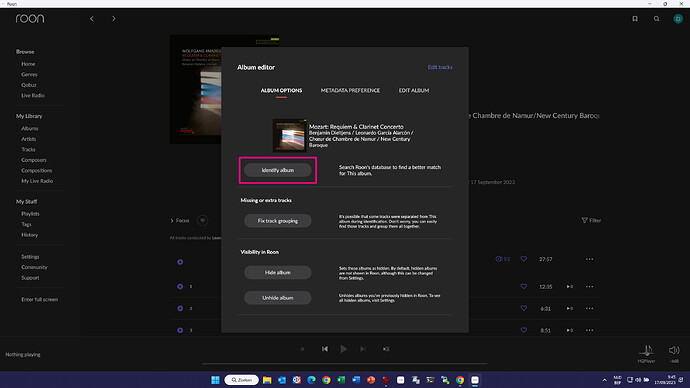
Task: Click the play button in transport bar
Action: pos(343,349)
